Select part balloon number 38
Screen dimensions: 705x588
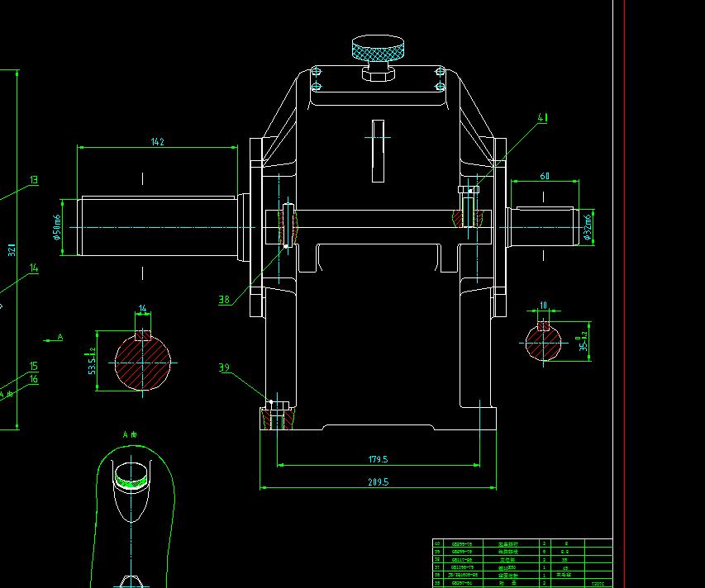click(x=224, y=299)
